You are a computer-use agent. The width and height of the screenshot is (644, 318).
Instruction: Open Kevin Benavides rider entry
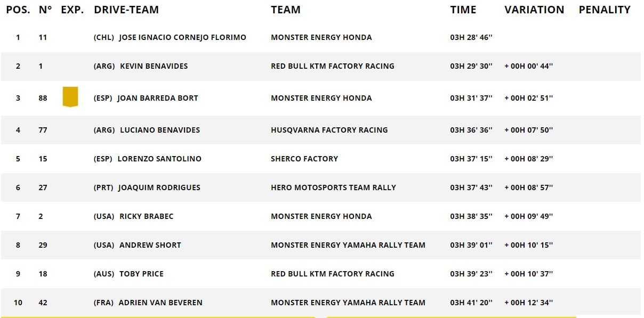pos(154,66)
